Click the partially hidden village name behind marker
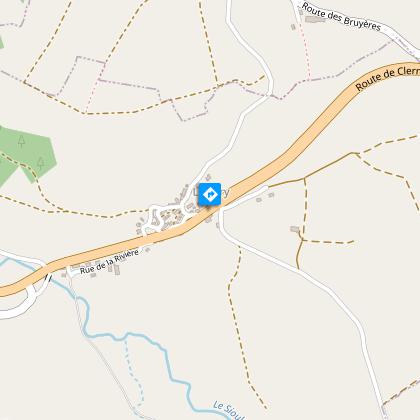Screen dimensions: 420x420 click(211, 192)
